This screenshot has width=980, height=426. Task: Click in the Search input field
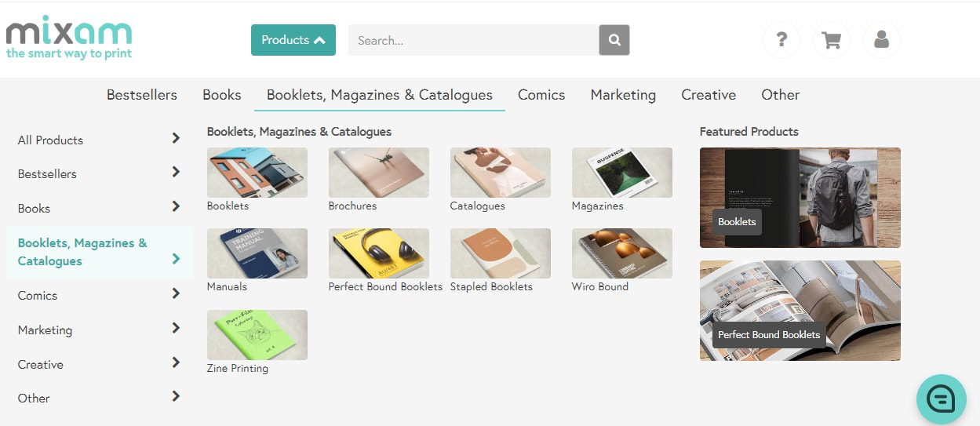[474, 40]
